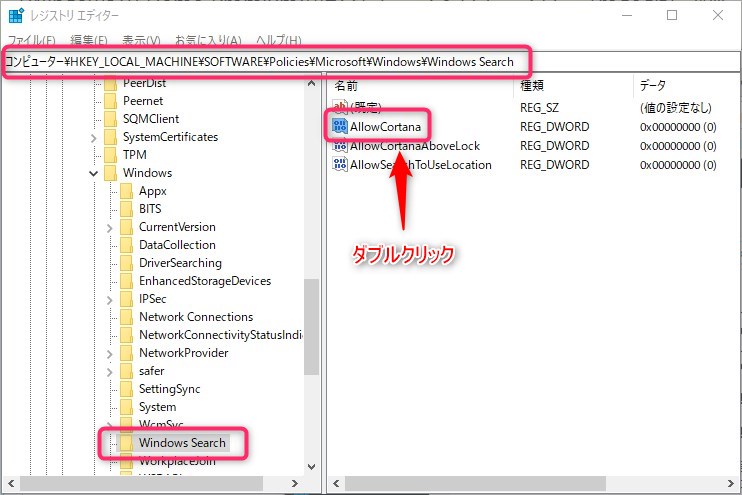The height and width of the screenshot is (495, 742).
Task: Select the Windows Search key label
Action: tap(182, 442)
